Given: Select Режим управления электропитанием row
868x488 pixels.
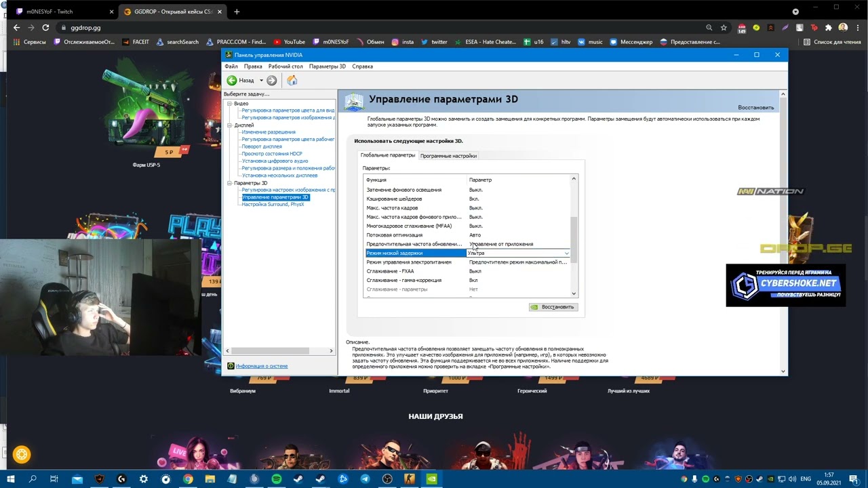Looking at the screenshot, I should coord(468,262).
